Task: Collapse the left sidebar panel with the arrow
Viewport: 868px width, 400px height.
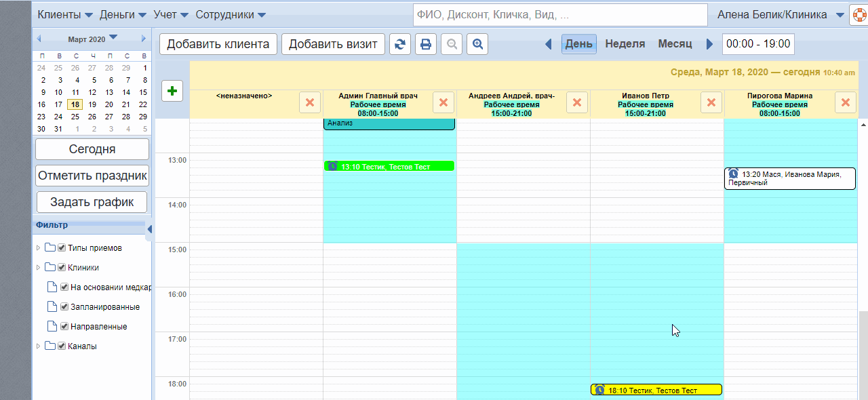Action: pos(149,229)
